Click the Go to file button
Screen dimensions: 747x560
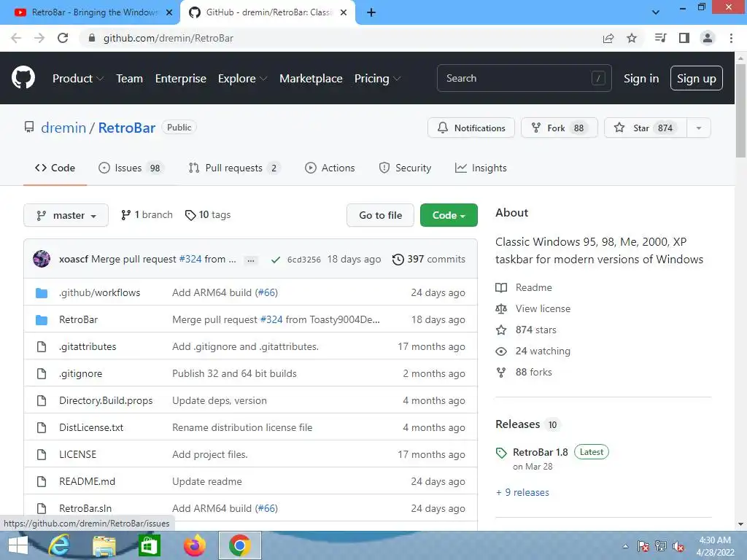(380, 215)
